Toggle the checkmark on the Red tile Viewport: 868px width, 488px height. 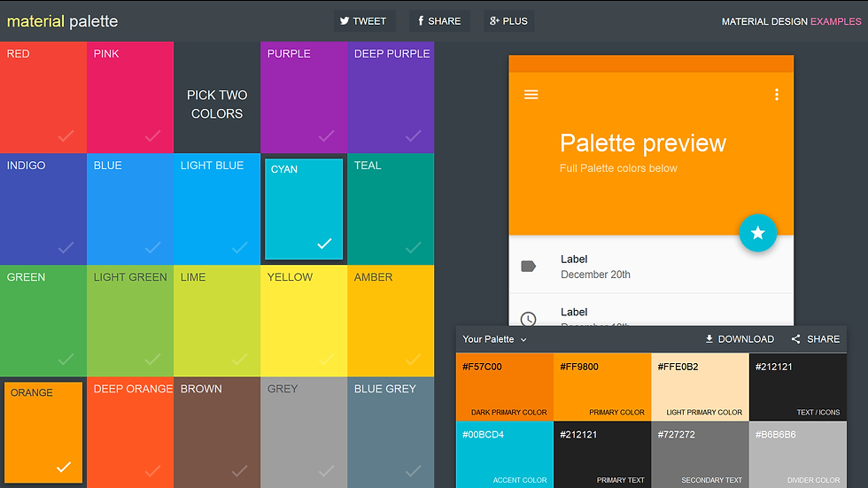66,136
